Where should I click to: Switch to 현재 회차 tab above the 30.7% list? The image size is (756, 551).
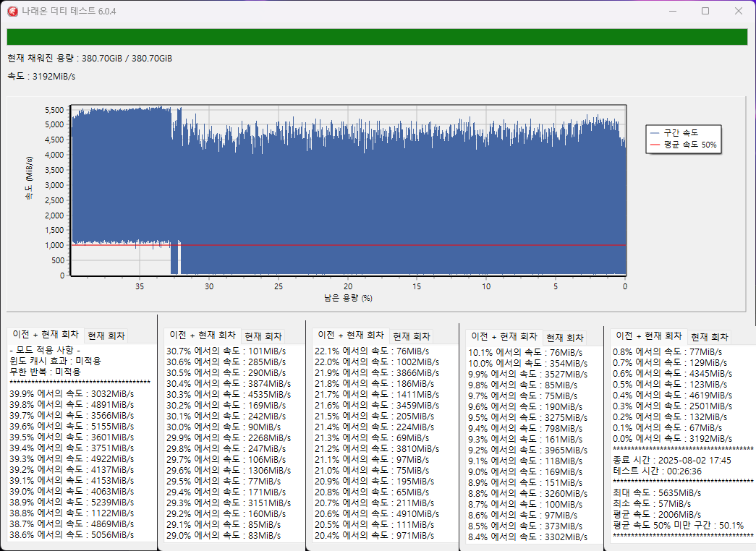[263, 336]
